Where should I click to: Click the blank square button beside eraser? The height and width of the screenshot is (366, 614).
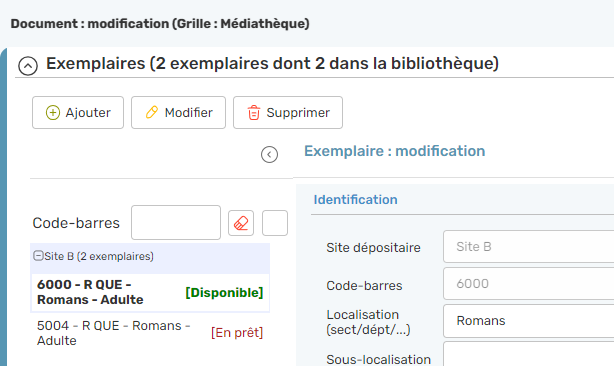tap(275, 223)
